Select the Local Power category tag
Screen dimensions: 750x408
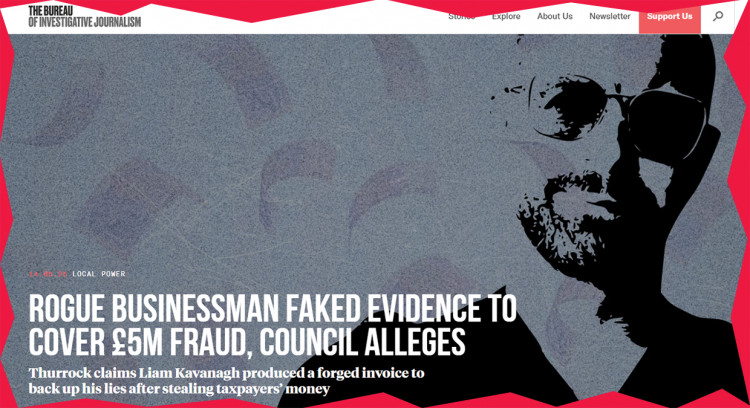[99, 274]
